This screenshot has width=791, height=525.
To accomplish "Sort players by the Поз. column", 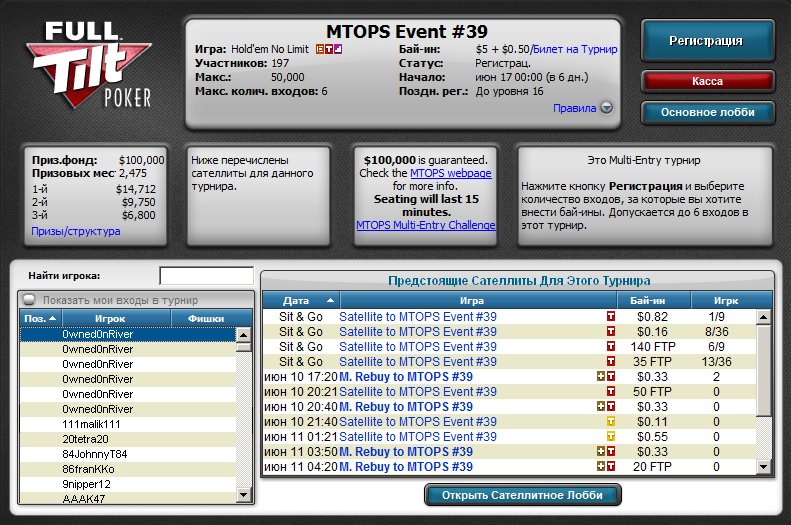I will point(40,318).
